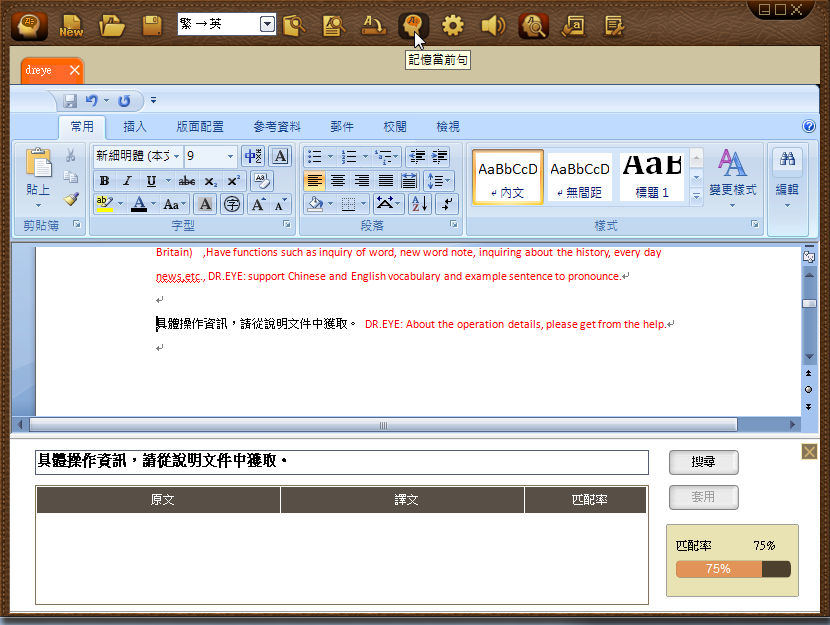Click the redo icon in quick access
Screen dimensions: 830x625
124,101
